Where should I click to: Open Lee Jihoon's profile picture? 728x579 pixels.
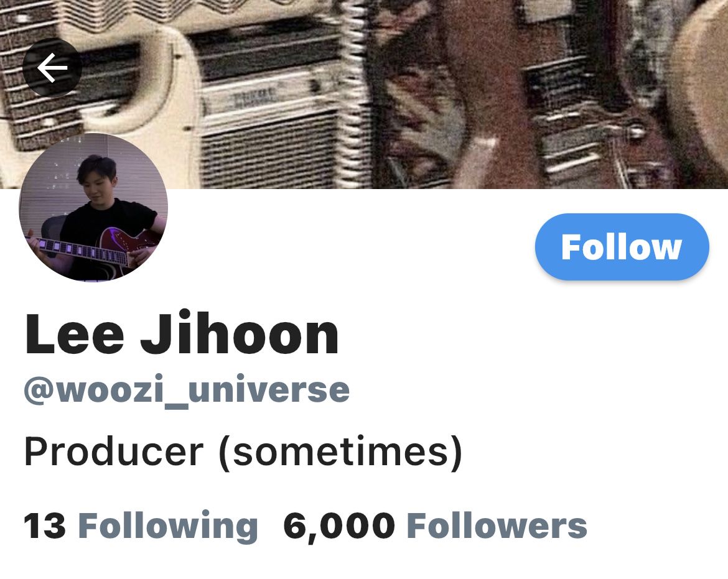pos(93,207)
